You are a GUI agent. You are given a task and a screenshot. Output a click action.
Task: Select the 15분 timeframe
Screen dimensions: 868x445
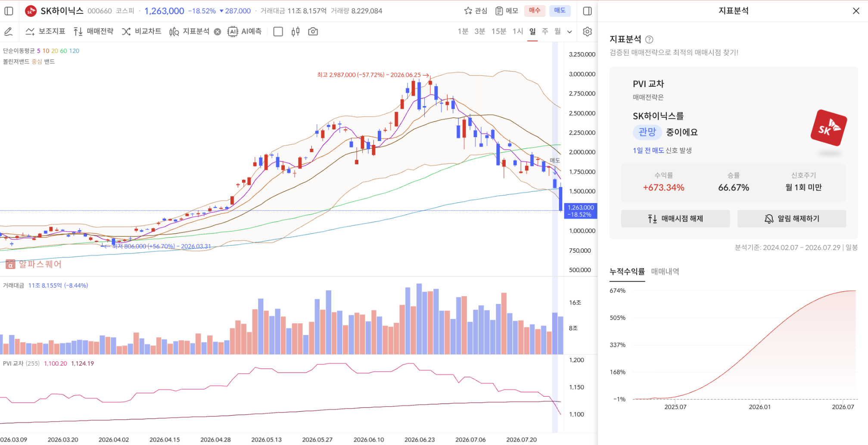click(499, 31)
